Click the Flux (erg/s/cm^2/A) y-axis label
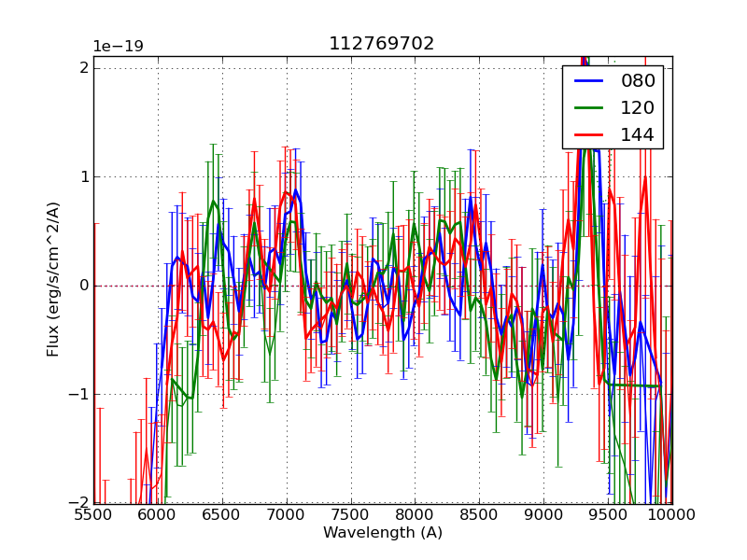 coord(54,279)
